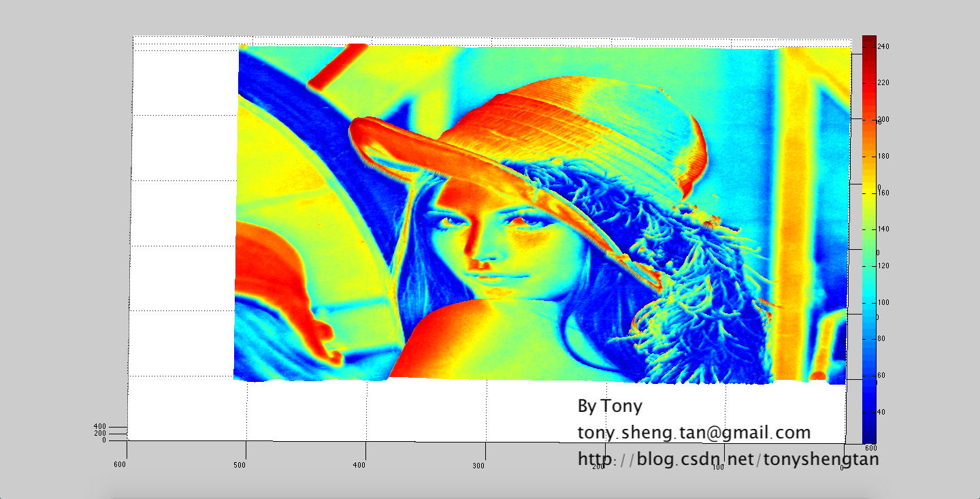Screen dimensions: 980x499
Task: Click the vertical orange stripe at image right
Action: pyautogui.click(x=793, y=204)
